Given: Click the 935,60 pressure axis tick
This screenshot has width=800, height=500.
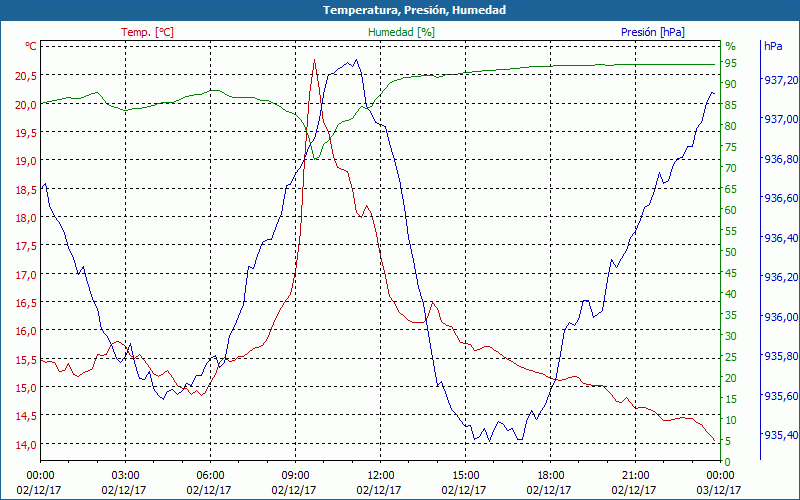Looking at the screenshot, I should point(781,396).
